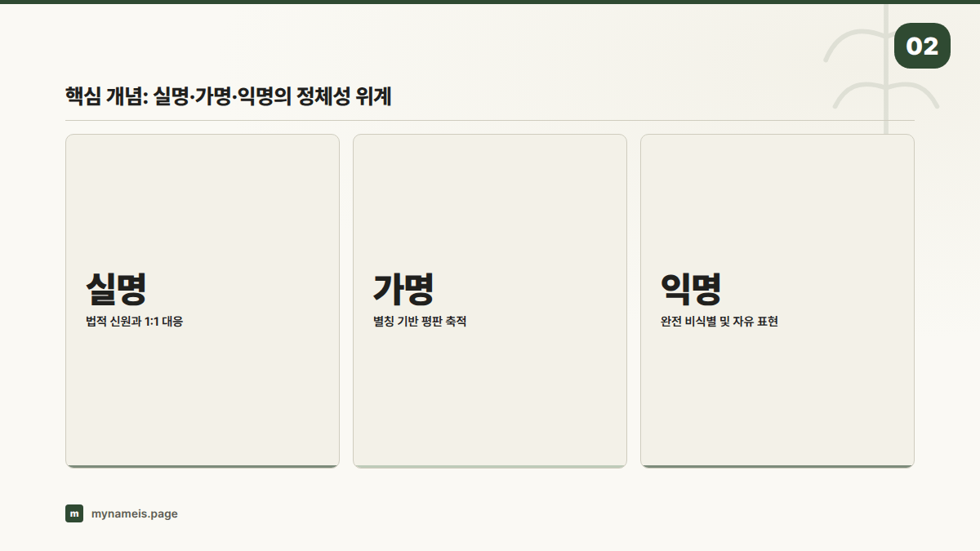Select the text '법적 신원과 1:1 대응'
The height and width of the screenshot is (551, 980).
(x=135, y=322)
